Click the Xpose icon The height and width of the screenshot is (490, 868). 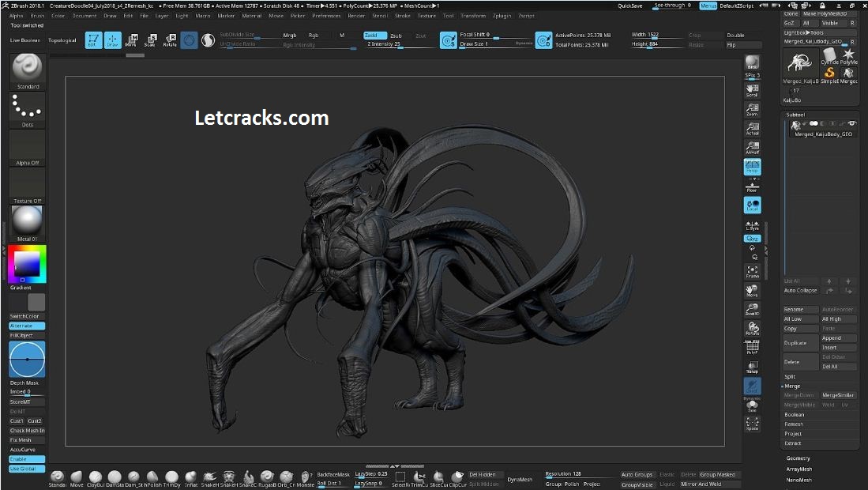(x=752, y=424)
